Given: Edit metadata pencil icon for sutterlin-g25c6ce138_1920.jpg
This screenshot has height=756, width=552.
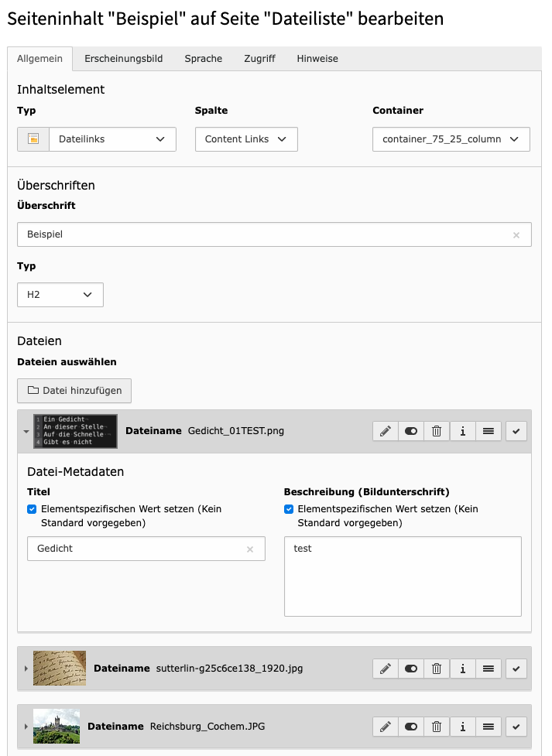Looking at the screenshot, I should tap(386, 669).
